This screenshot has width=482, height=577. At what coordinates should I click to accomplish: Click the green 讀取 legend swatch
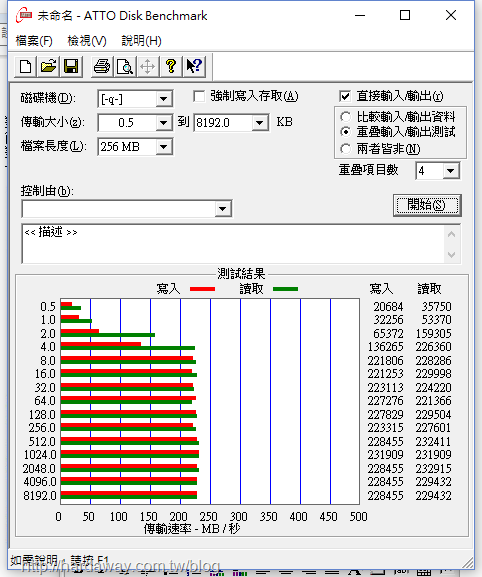pos(286,289)
